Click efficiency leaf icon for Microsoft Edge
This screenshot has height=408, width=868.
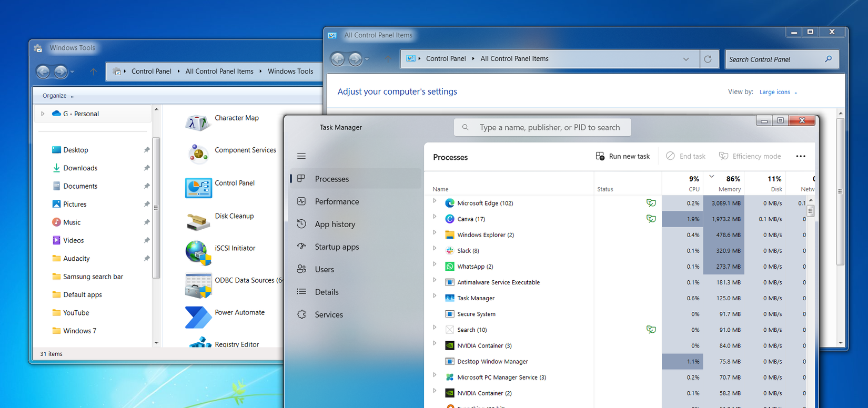651,203
